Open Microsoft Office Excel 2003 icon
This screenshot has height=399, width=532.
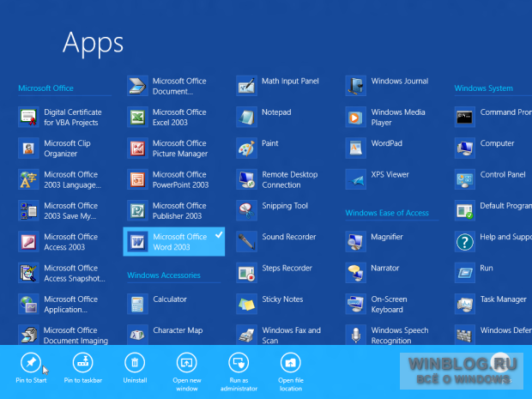click(x=137, y=117)
